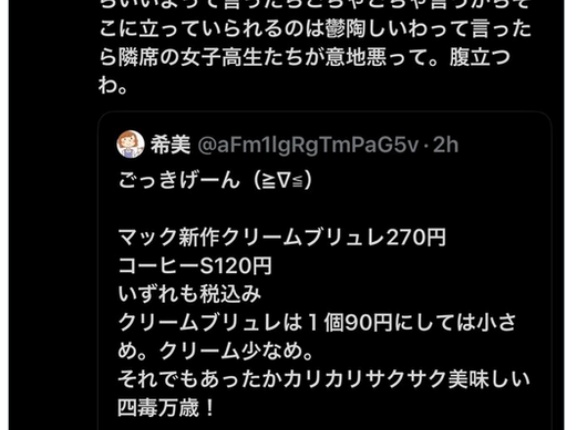Click main post line about 鬱陶しいわ
The image size is (576, 430).
click(315, 29)
